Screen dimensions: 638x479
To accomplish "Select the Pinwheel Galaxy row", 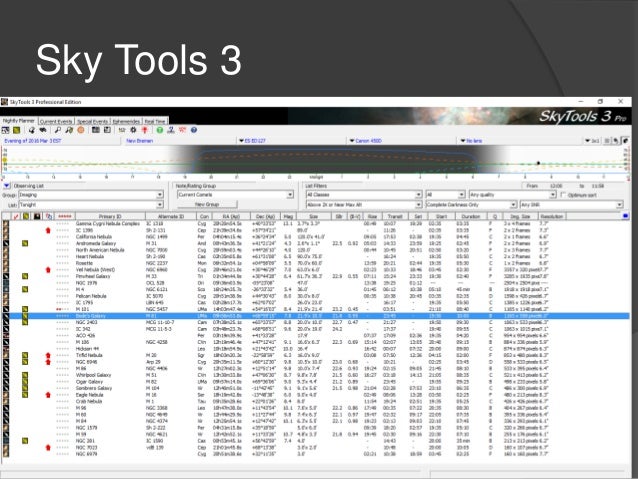I will coord(315,276).
